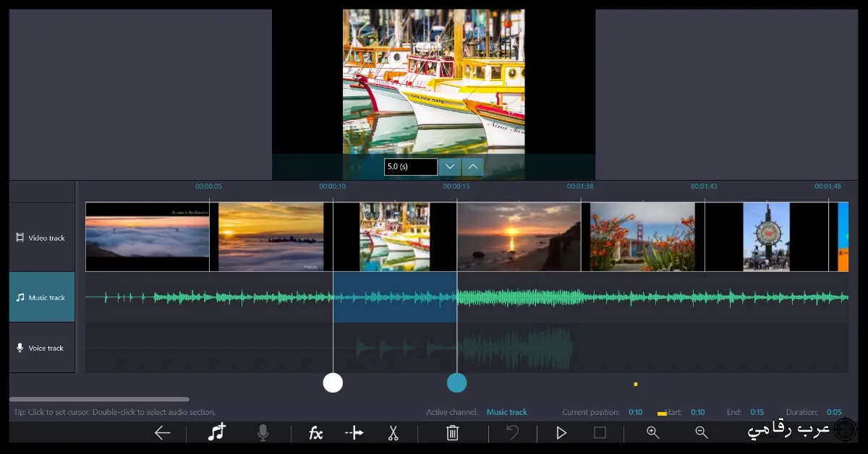Viewport: 868px width, 454px height.
Task: Select the split-at-cursor tool
Action: point(354,432)
